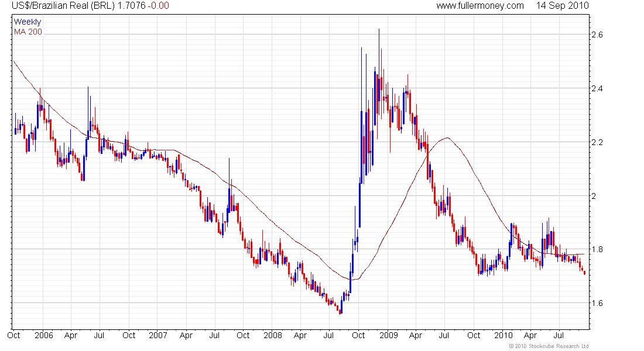The height and width of the screenshot is (351, 644).
Task: Click the 2009 year label on time axis
Action: pos(389,335)
